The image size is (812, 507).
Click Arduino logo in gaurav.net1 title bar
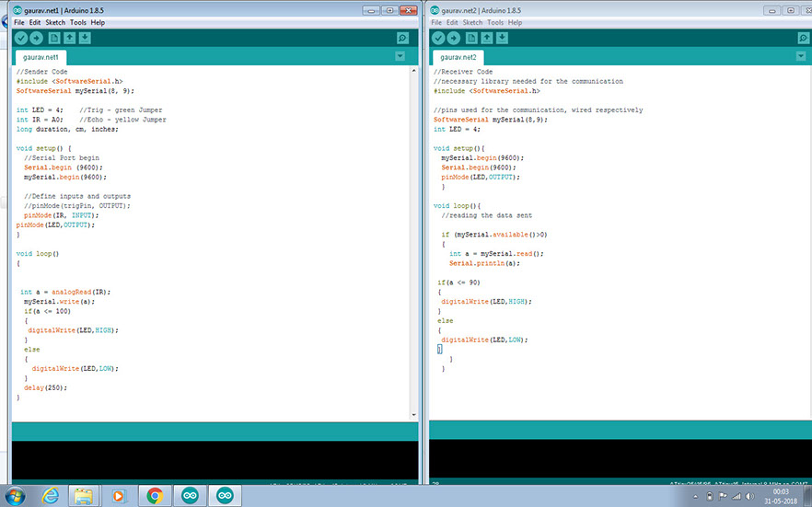[17, 10]
